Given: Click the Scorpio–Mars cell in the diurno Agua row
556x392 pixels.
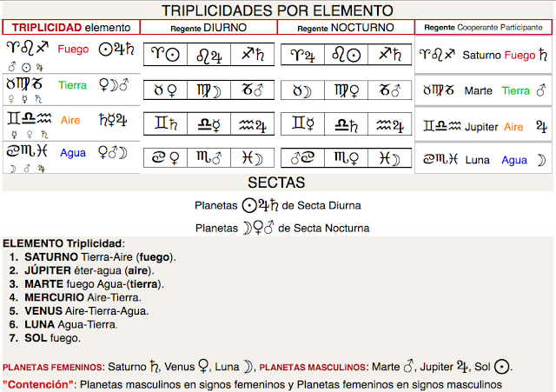Looking at the screenshot, I should click(208, 157).
